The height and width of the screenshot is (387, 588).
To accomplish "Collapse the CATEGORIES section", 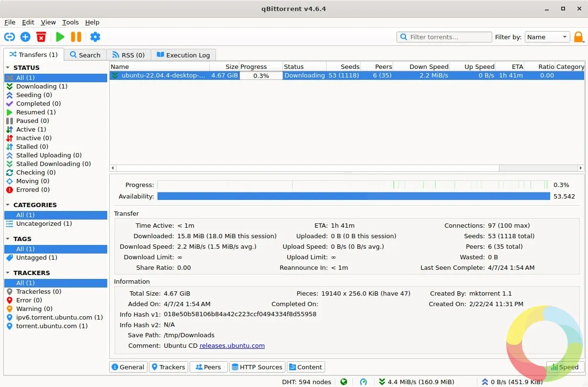I will click(x=8, y=205).
